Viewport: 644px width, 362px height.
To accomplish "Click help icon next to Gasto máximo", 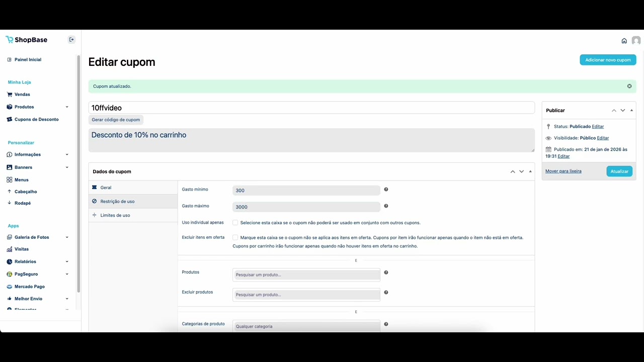I will click(386, 206).
